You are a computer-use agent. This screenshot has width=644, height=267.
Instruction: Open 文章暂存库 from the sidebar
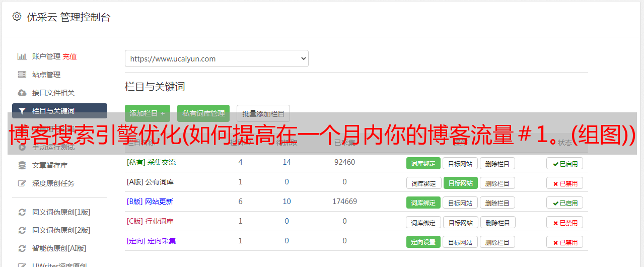50,165
